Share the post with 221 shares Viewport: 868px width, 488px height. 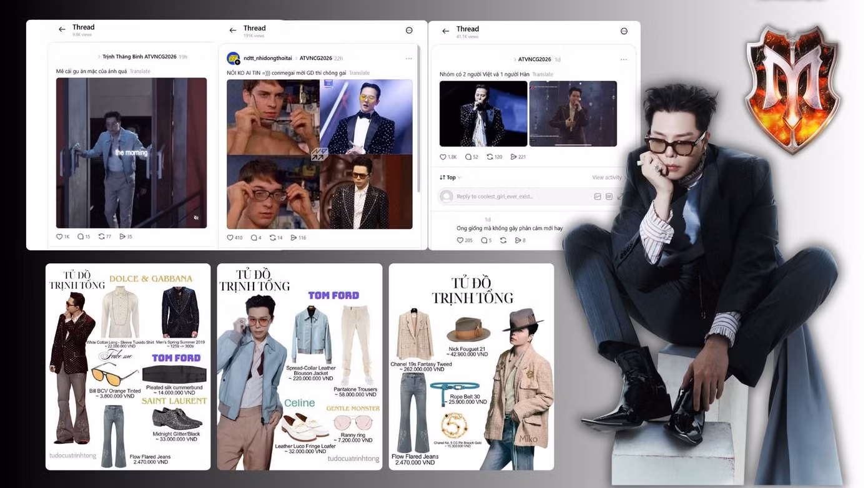tap(514, 157)
